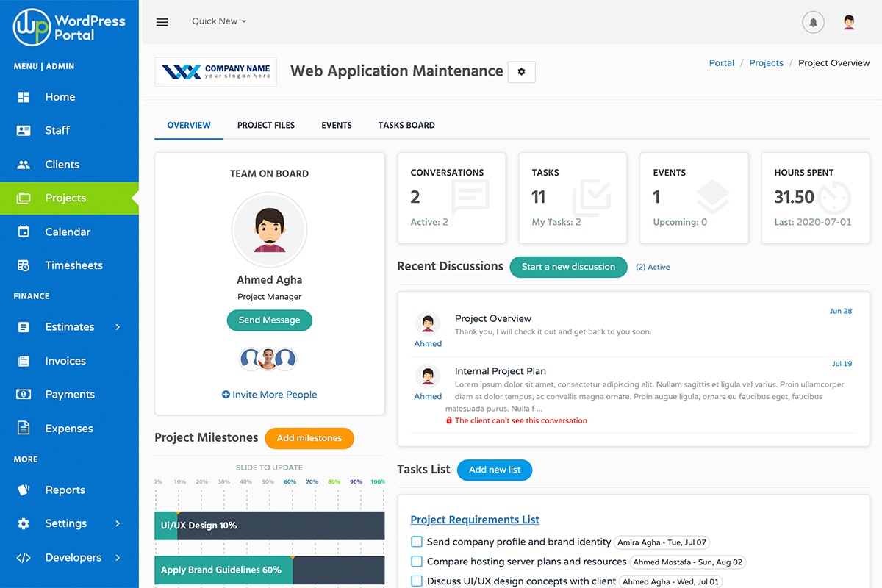This screenshot has height=588, width=882.
Task: Open the Quick New dropdown
Action: tap(218, 21)
